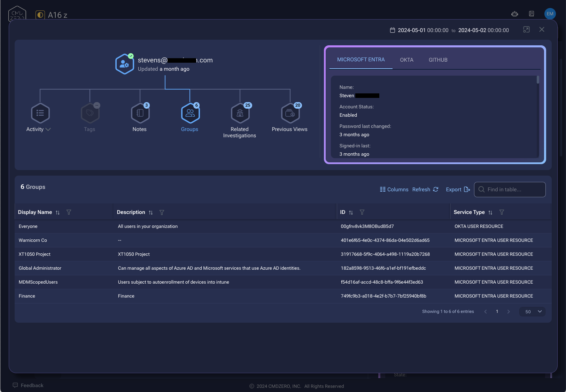
Task: Open Related Investigations hexagon node
Action: point(240,113)
